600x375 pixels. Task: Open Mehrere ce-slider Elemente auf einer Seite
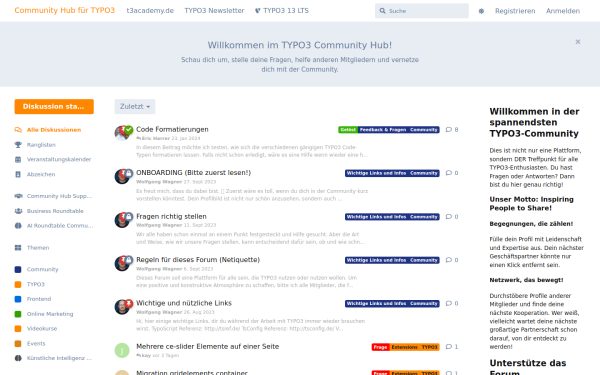[x=208, y=346]
